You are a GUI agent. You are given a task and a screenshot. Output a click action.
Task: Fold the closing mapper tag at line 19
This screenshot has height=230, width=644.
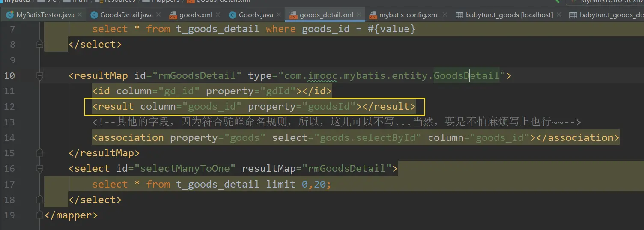click(40, 215)
